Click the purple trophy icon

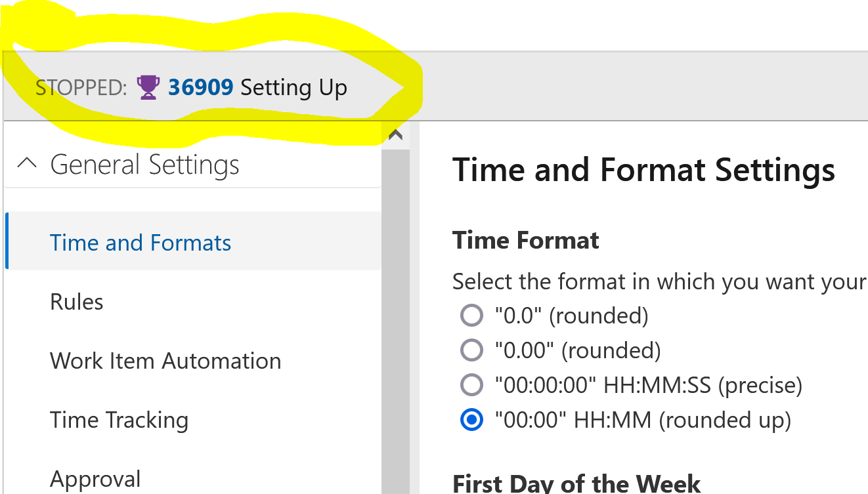pyautogui.click(x=148, y=87)
